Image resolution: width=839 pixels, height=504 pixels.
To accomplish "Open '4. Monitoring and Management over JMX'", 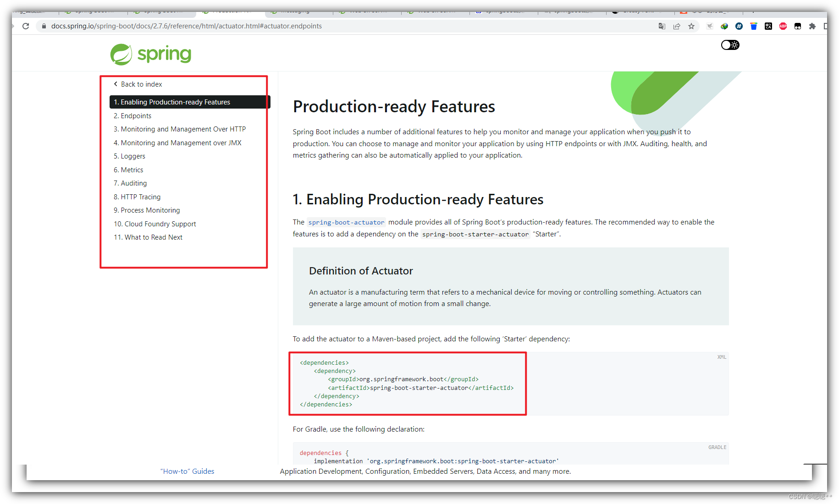I will click(177, 143).
